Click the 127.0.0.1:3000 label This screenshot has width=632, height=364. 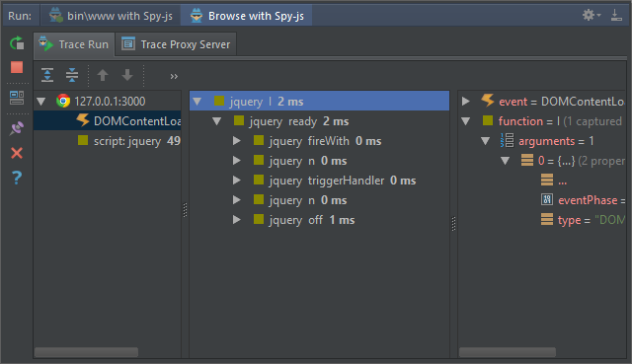pyautogui.click(x=110, y=101)
